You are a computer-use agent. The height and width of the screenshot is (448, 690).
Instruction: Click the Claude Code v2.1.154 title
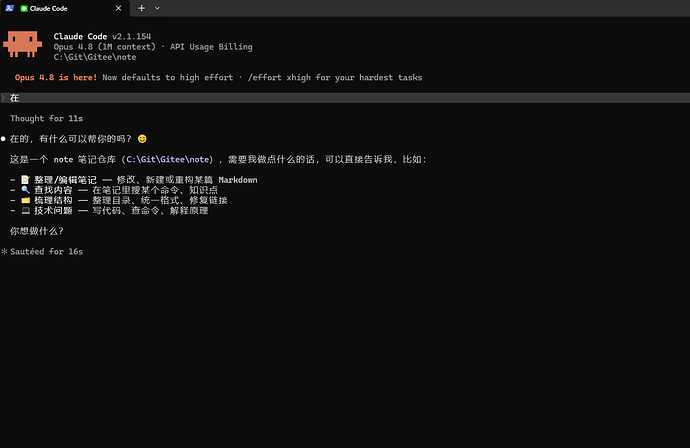click(x=102, y=36)
